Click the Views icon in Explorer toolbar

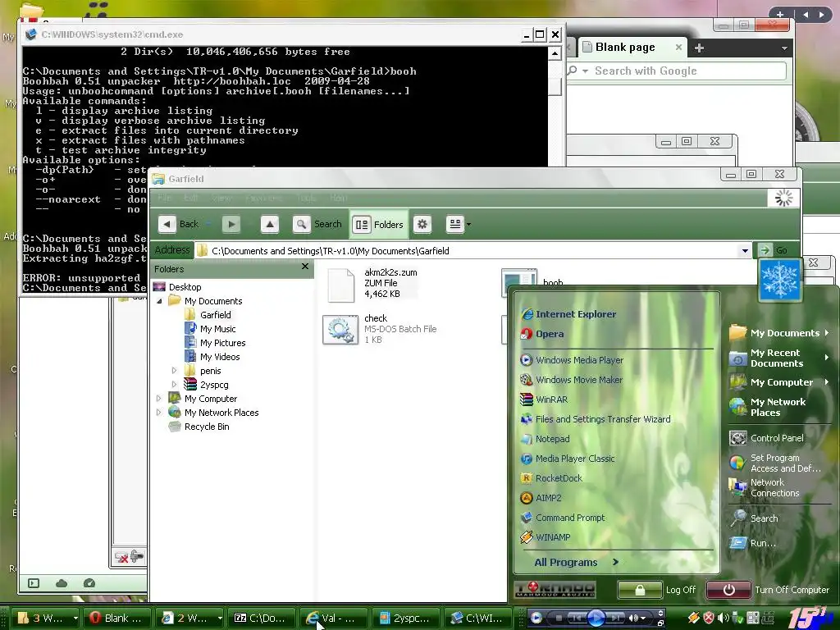[x=454, y=224]
